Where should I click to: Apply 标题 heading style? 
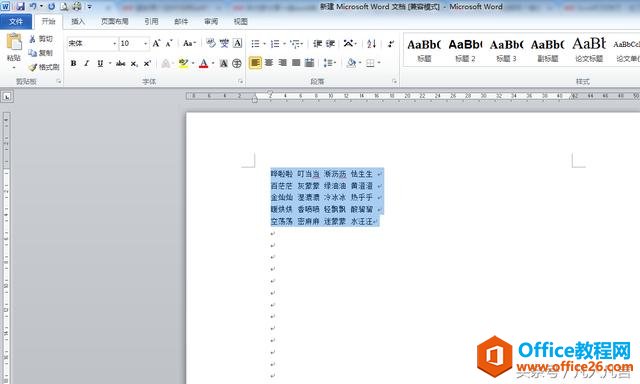tap(424, 50)
